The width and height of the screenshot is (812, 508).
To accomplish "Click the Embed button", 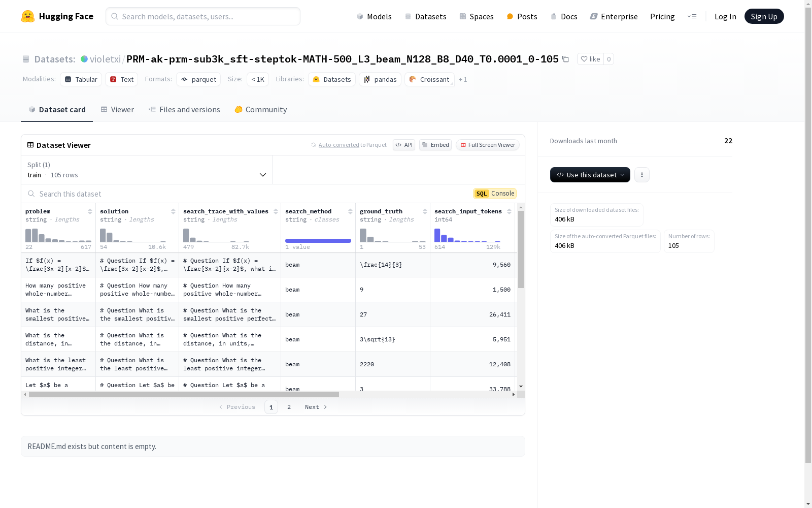I will pyautogui.click(x=435, y=145).
